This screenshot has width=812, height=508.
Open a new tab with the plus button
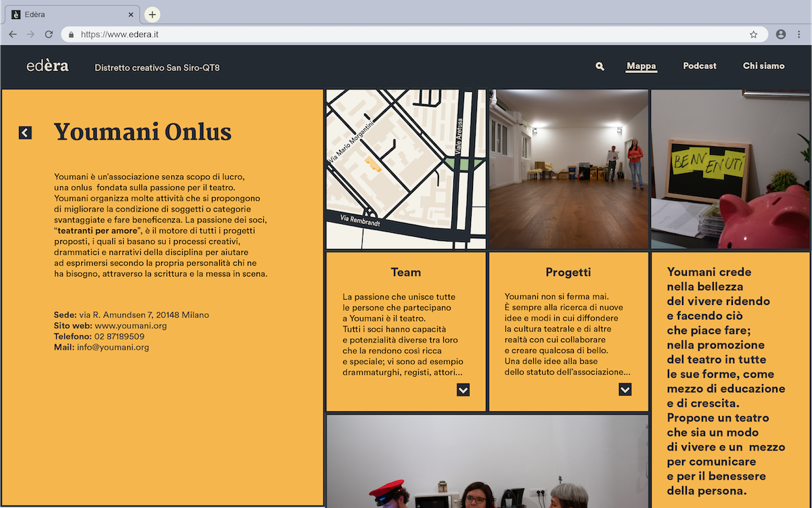click(x=153, y=14)
